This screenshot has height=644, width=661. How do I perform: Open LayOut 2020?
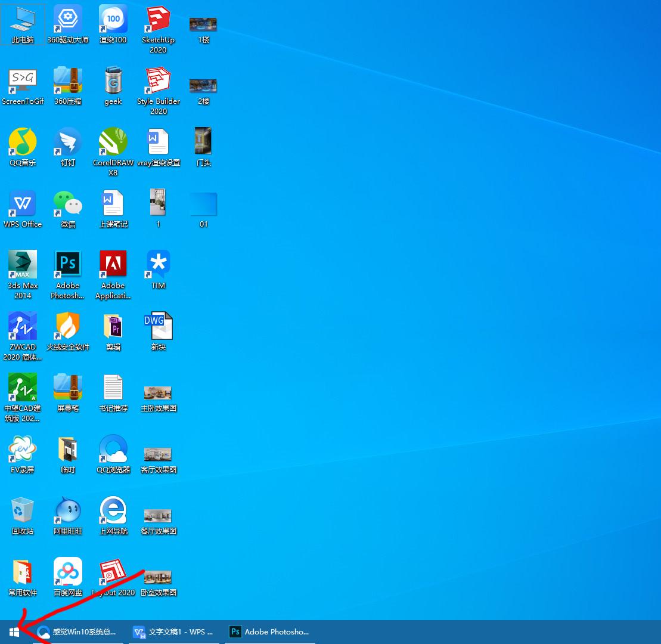113,571
